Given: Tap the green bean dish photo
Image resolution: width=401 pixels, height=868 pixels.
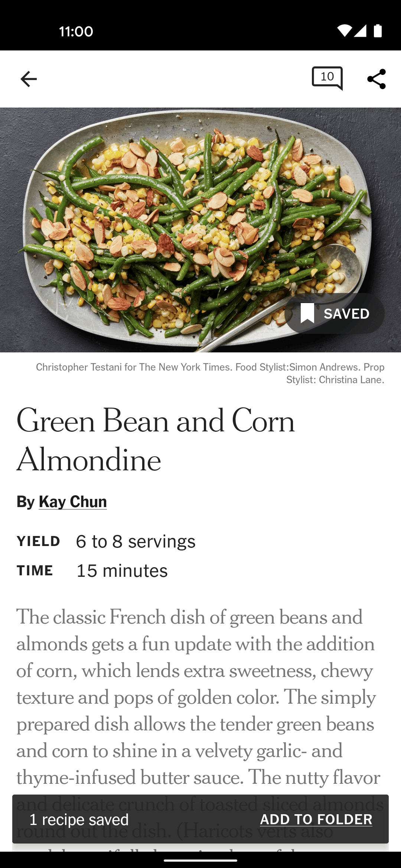Looking at the screenshot, I should click(x=200, y=230).
